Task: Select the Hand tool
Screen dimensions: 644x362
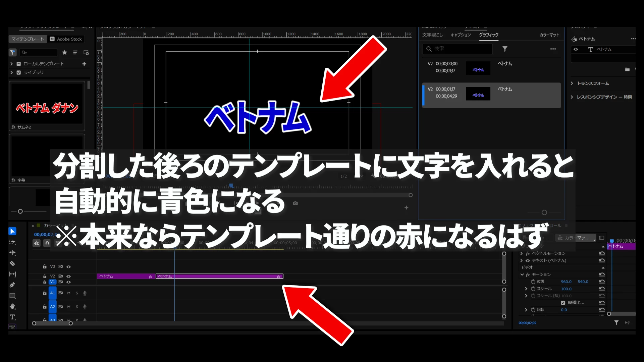Action: (12, 306)
